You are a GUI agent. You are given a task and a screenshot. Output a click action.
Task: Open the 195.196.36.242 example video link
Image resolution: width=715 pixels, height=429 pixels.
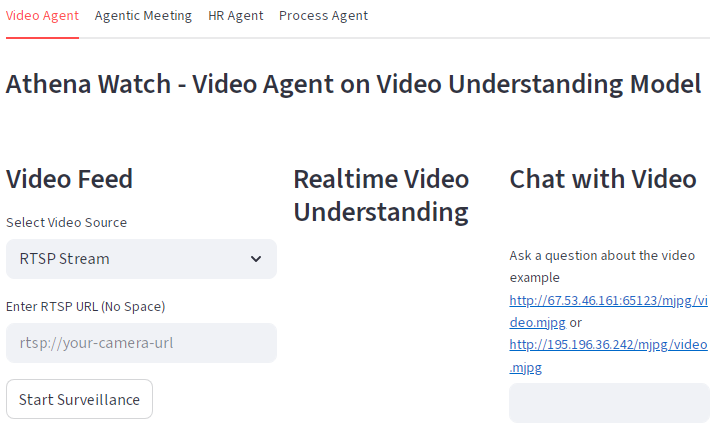tap(608, 345)
